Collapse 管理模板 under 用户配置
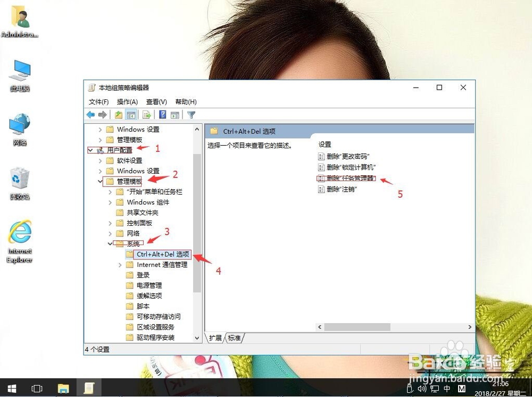532x397 pixels. [x=100, y=181]
